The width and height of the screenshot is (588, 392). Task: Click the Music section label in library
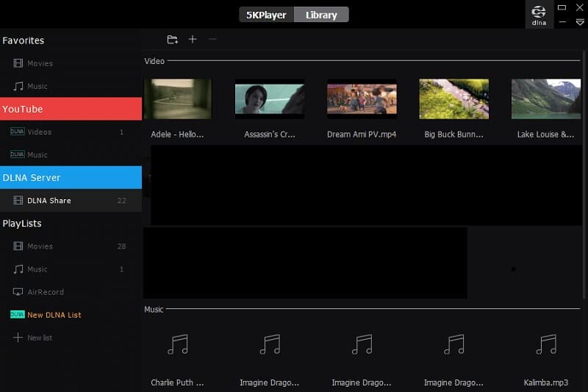point(154,310)
